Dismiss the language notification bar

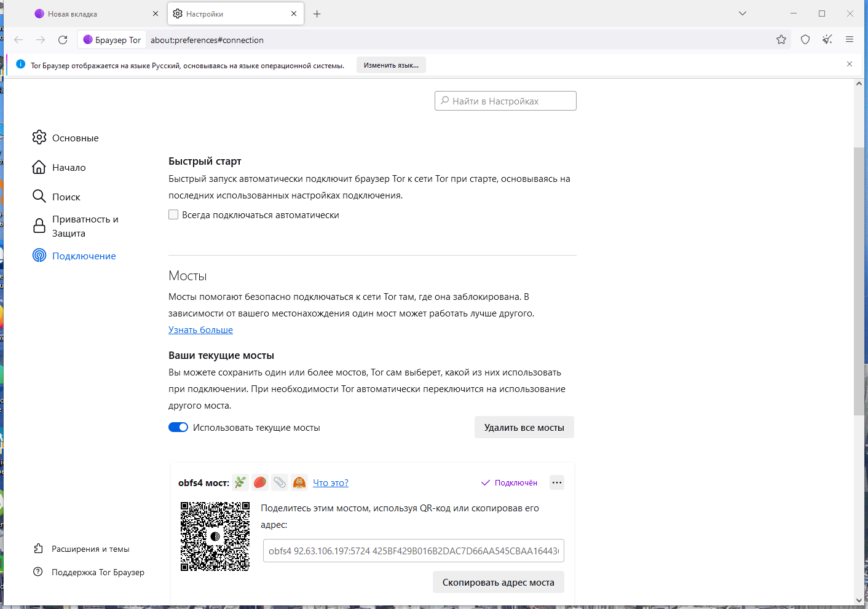850,64
